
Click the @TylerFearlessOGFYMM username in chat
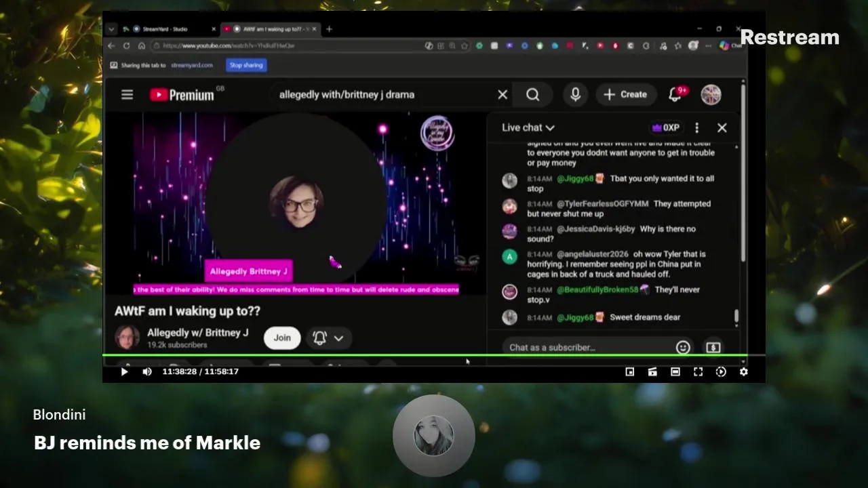[x=602, y=203]
